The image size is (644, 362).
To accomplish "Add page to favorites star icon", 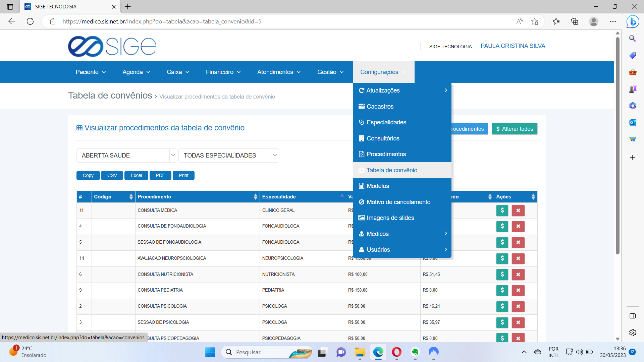I will (535, 21).
